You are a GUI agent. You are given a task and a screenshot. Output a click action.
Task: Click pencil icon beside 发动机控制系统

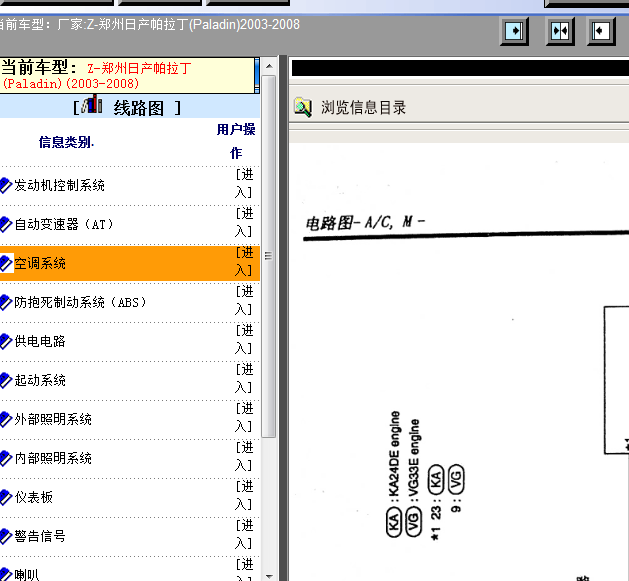(x=6, y=185)
